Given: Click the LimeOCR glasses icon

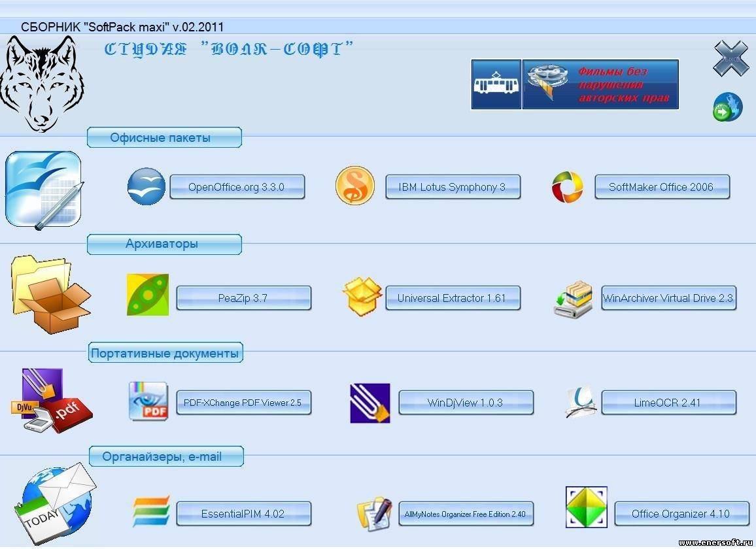Looking at the screenshot, I should pos(581,401).
